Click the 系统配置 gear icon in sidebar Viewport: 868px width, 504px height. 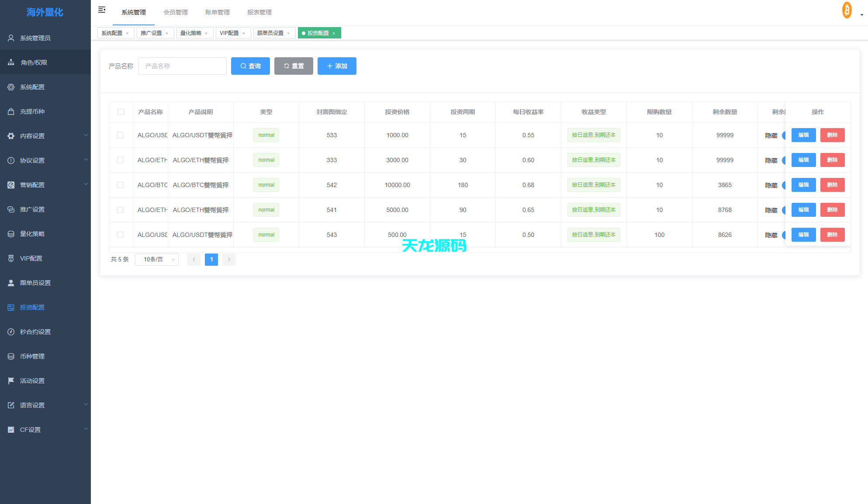click(11, 87)
